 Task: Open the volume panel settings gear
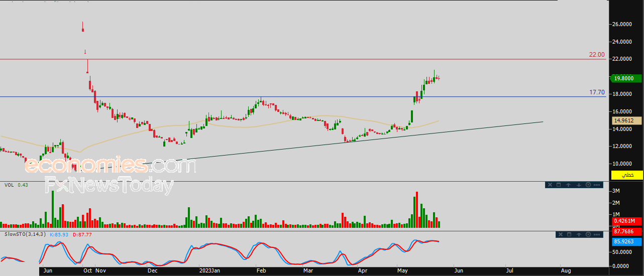[x=588, y=185]
